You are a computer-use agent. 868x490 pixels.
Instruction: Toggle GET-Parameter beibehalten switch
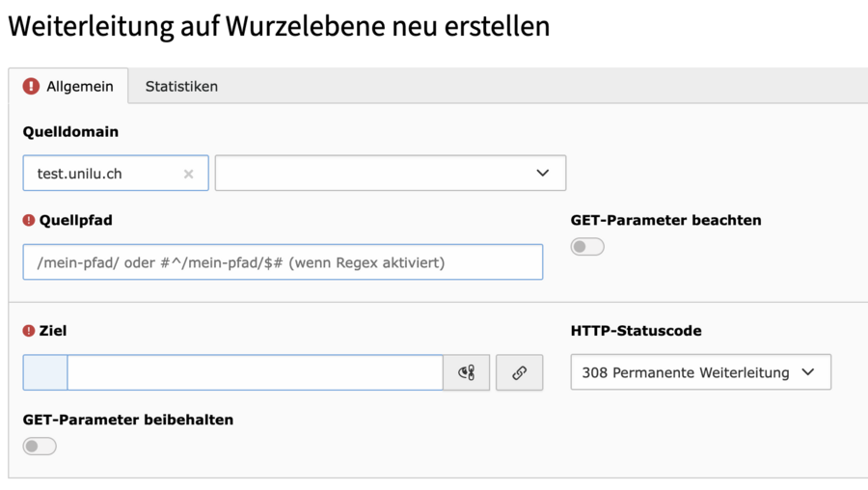(x=40, y=447)
